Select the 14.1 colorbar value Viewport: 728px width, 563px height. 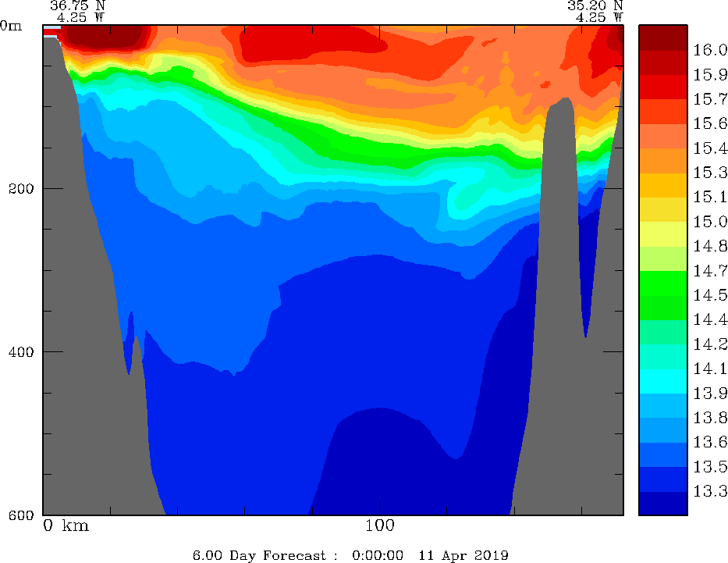click(x=710, y=369)
